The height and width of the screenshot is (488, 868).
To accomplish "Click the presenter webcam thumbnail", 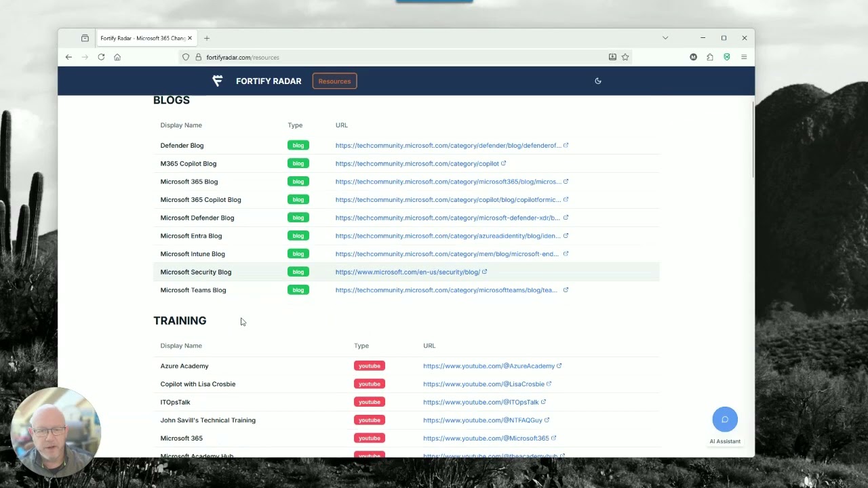I will (56, 432).
